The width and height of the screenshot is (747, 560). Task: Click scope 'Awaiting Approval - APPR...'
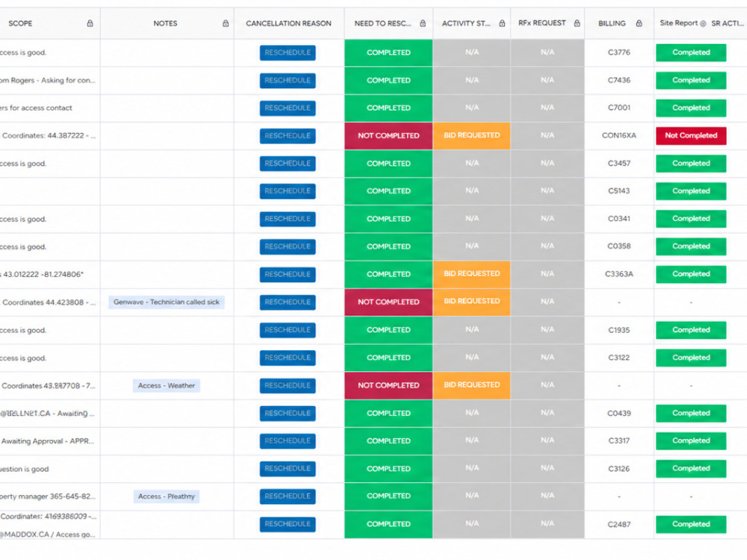(48, 441)
